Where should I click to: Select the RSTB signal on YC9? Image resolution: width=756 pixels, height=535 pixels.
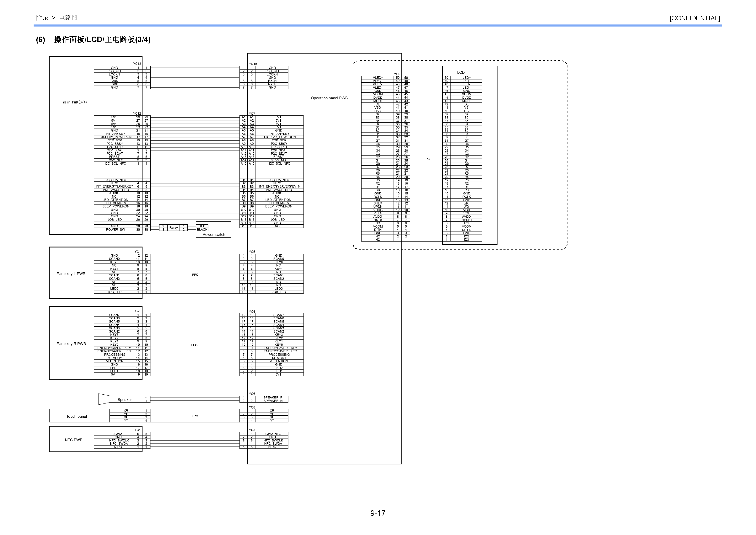(x=378, y=220)
